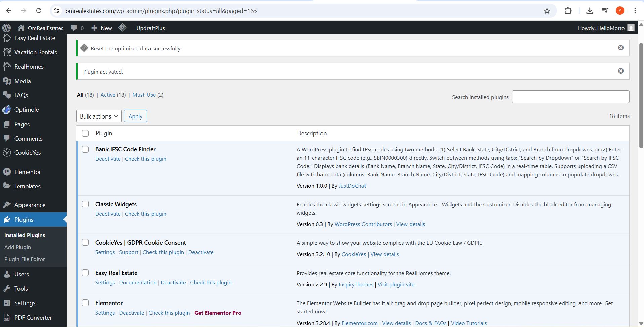This screenshot has width=644, height=327.
Task: Dismiss the 'Plugin activated' notice
Action: [x=621, y=71]
